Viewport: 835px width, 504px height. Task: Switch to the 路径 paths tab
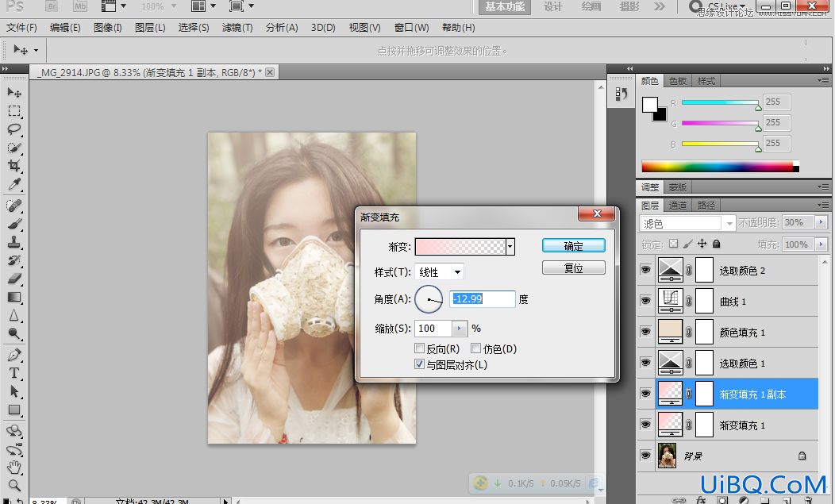706,205
